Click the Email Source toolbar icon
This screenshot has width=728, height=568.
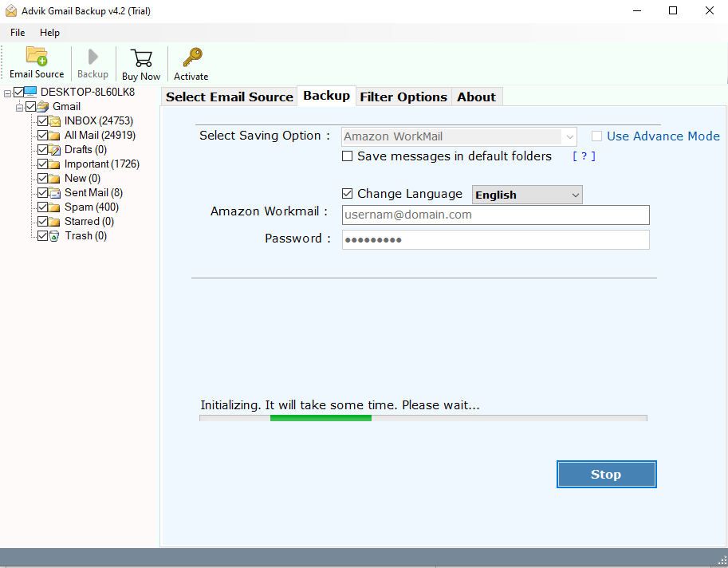(37, 56)
